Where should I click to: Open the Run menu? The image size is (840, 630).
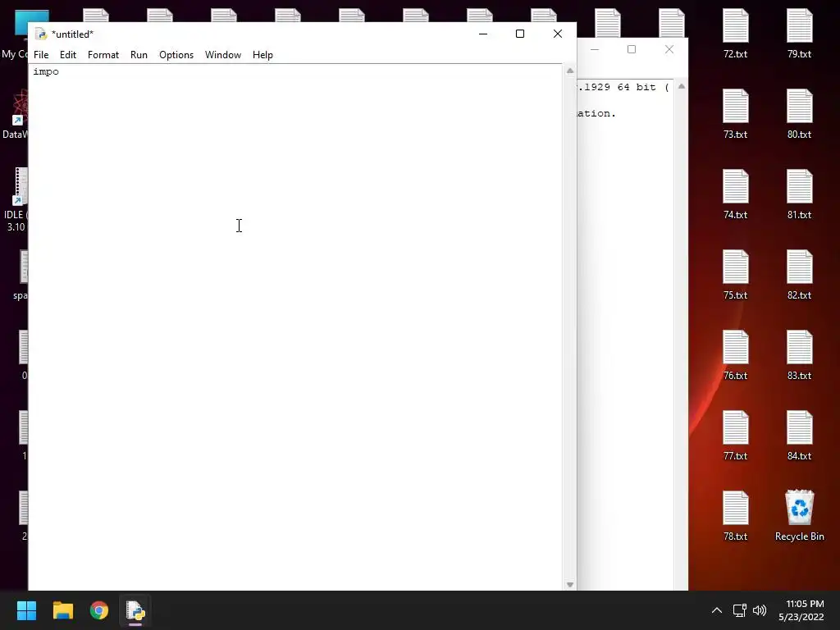[139, 55]
